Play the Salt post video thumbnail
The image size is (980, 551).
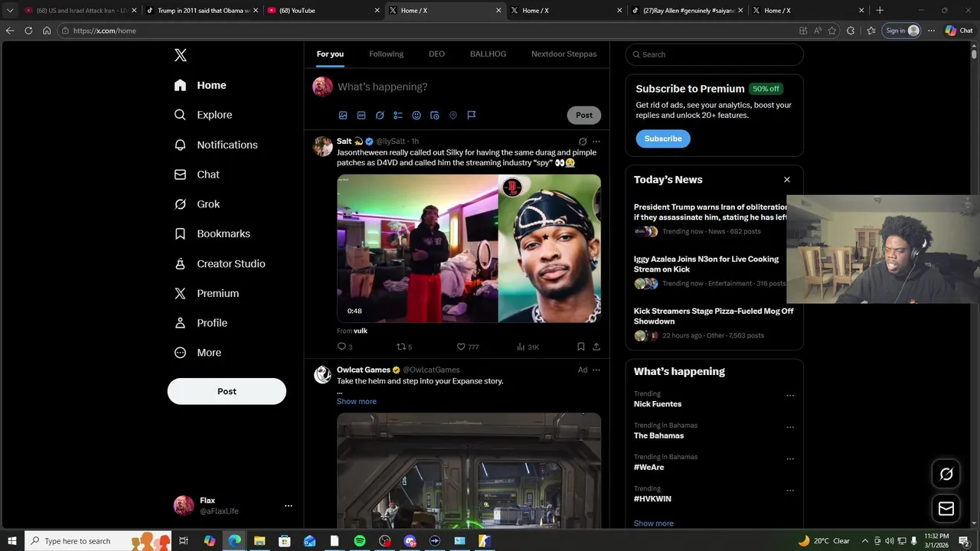(x=469, y=249)
